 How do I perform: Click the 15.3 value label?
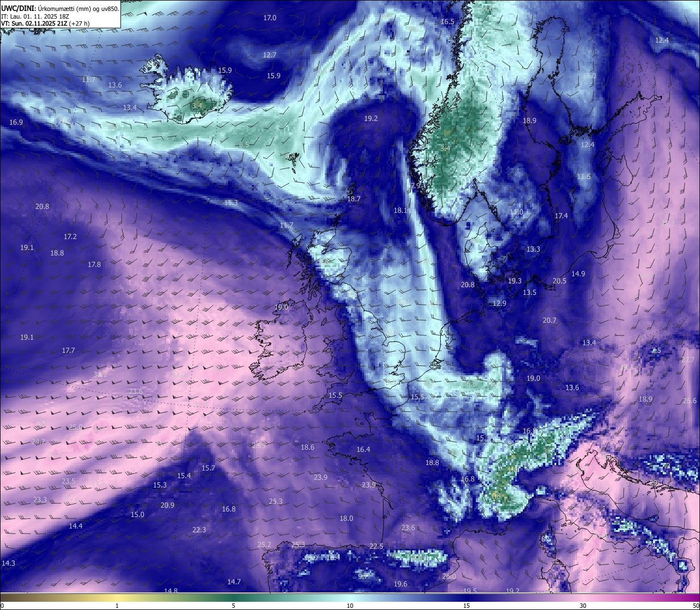(x=160, y=485)
